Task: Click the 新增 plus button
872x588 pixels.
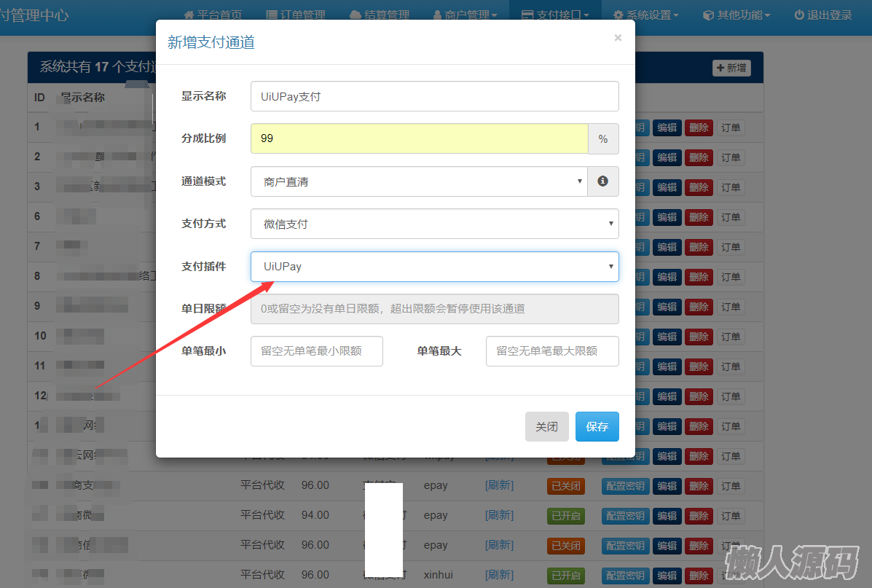Action: (731, 68)
